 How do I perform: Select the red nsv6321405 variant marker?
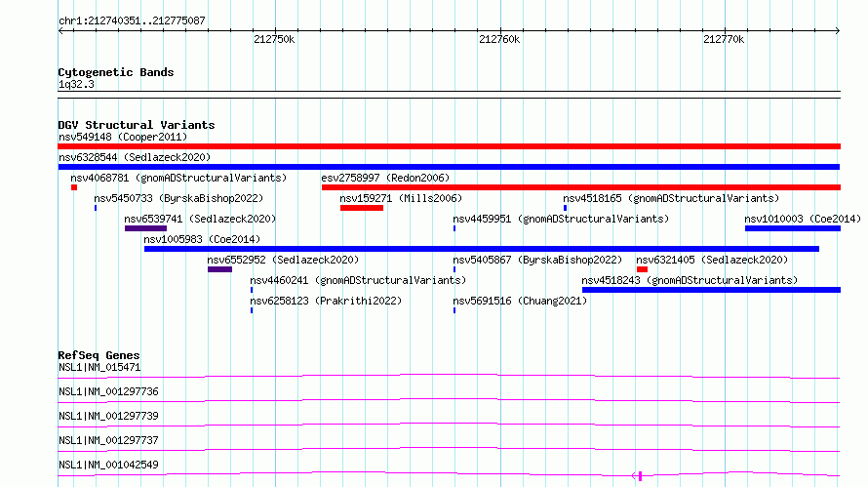(x=642, y=269)
